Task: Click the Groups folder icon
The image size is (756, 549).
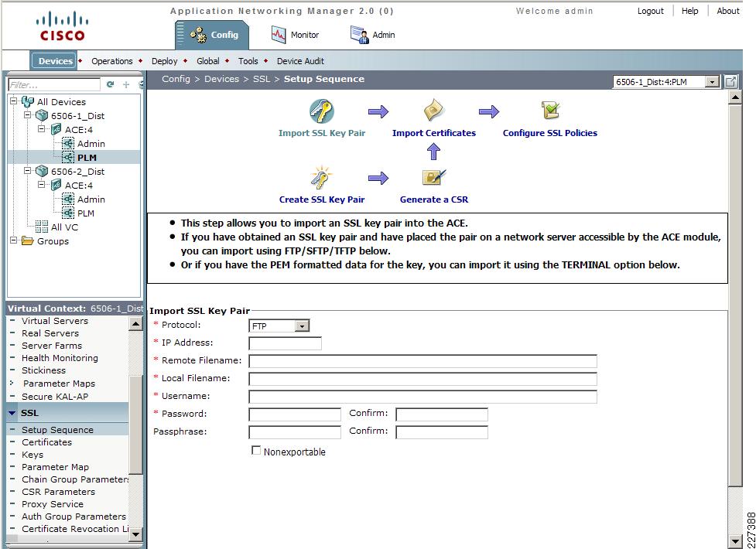Action: pyautogui.click(x=28, y=241)
